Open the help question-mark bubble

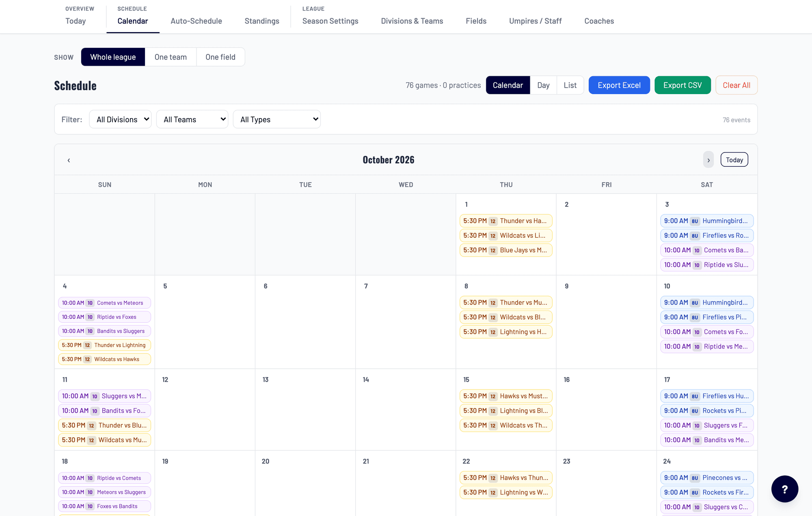[784, 489]
